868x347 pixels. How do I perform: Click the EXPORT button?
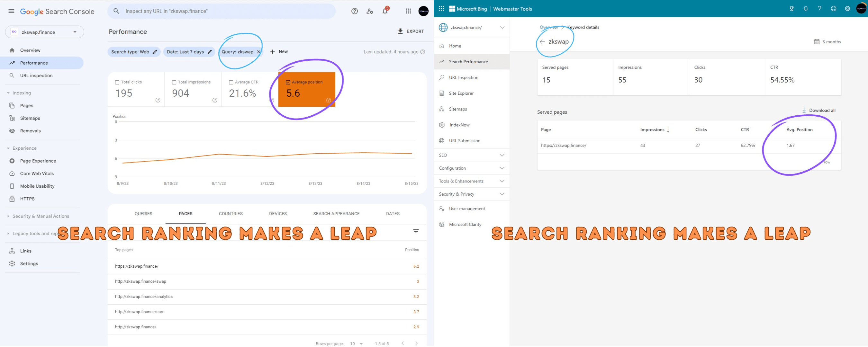click(411, 31)
